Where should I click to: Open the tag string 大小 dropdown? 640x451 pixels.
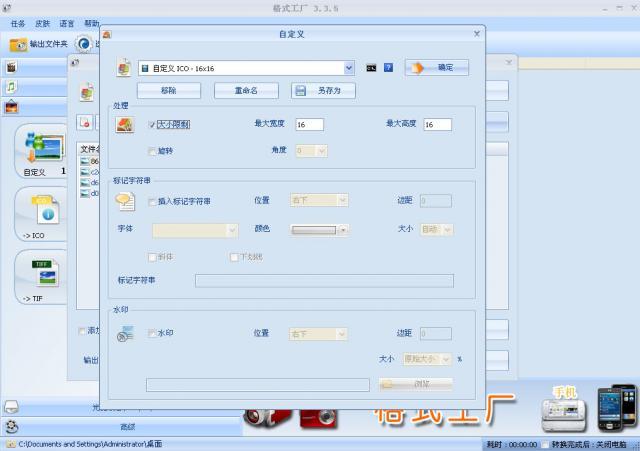click(x=437, y=229)
